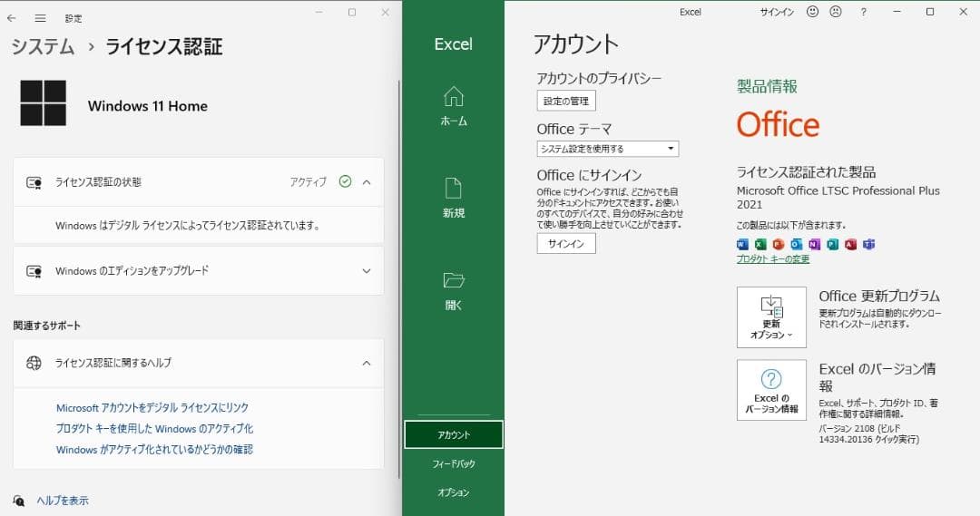Click the Teams icon in included products
This screenshot has width=980, height=516.
(x=868, y=244)
